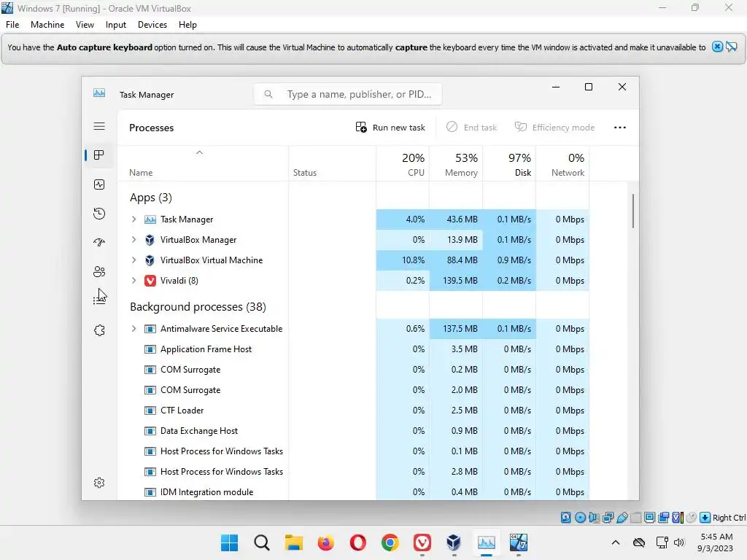Open the VirtualBox Help menu
Viewport: 747px width, 560px height.
[x=187, y=25]
